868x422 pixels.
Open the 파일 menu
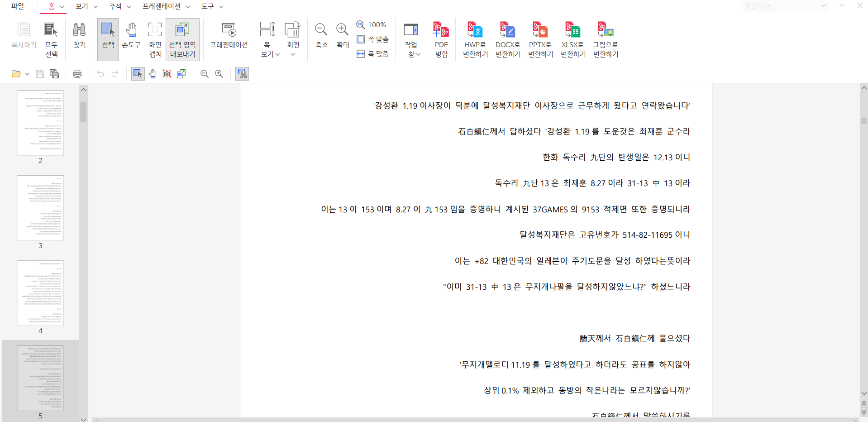[18, 6]
